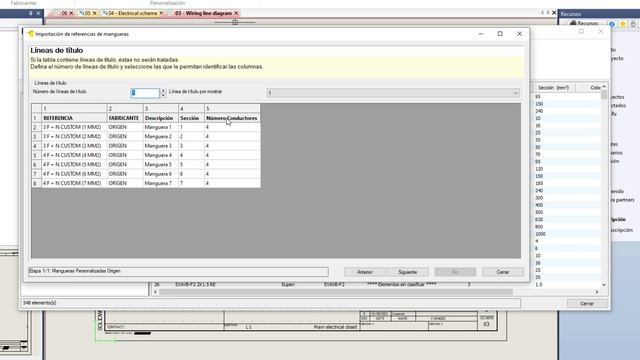The width and height of the screenshot is (640, 360).
Task: Select cell 3 F + N CUSTOM (1 MM2)
Action: tap(74, 127)
